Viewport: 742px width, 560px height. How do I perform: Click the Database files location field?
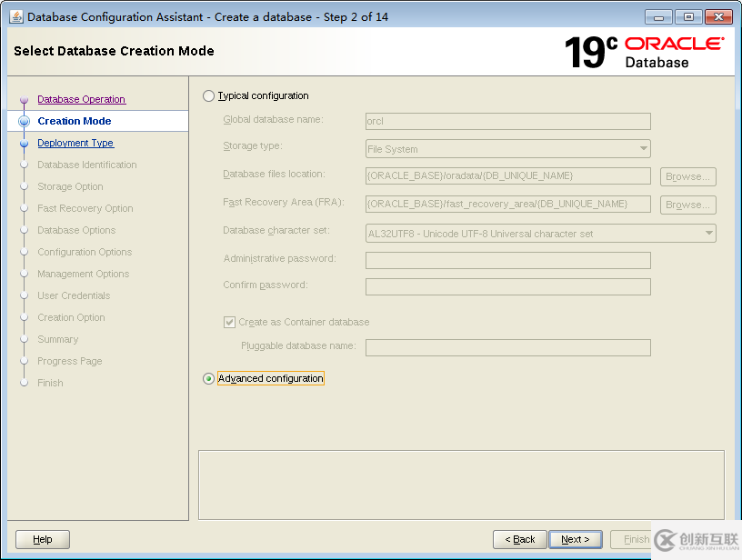click(x=507, y=176)
